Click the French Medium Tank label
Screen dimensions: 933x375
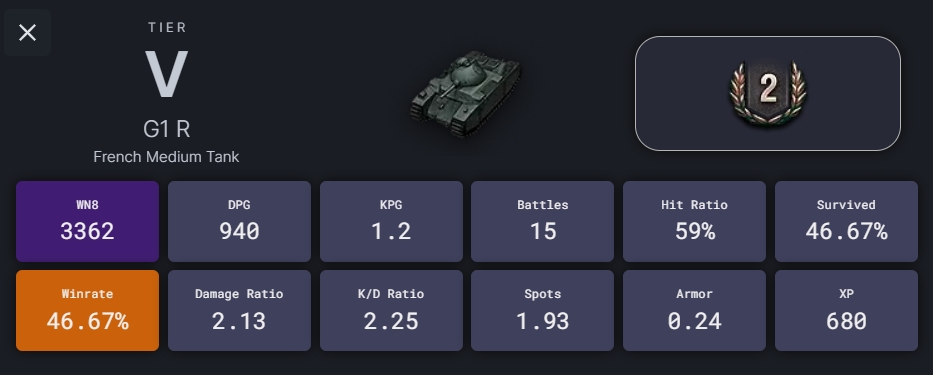167,157
